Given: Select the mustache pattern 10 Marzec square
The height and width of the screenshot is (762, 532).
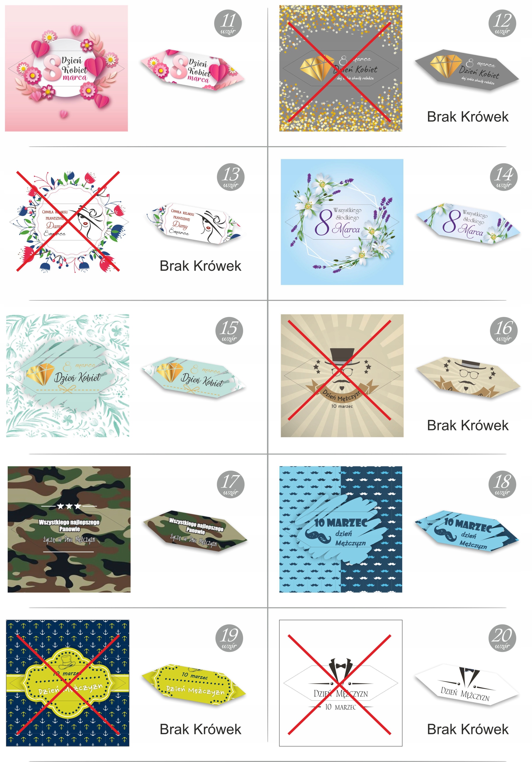Looking at the screenshot, I should pyautogui.click(x=341, y=529).
